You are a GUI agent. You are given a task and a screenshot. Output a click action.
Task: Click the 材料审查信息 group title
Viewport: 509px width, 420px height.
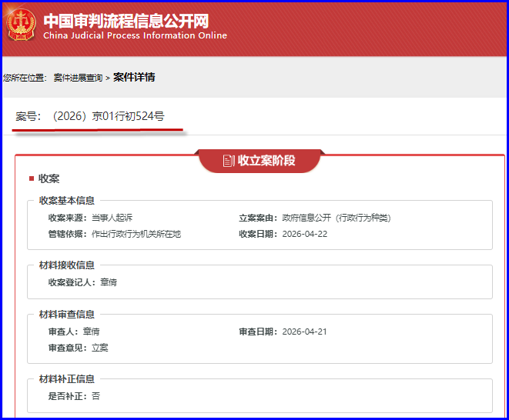coord(67,315)
